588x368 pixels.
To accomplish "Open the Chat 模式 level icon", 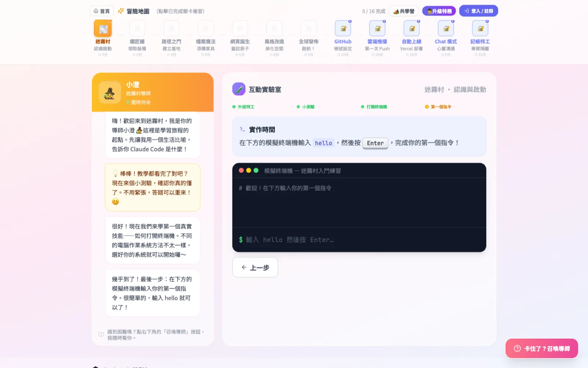I will pyautogui.click(x=446, y=29).
